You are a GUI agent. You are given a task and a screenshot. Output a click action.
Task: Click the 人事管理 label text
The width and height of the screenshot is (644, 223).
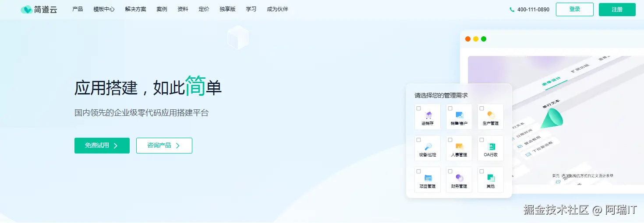[x=459, y=155]
